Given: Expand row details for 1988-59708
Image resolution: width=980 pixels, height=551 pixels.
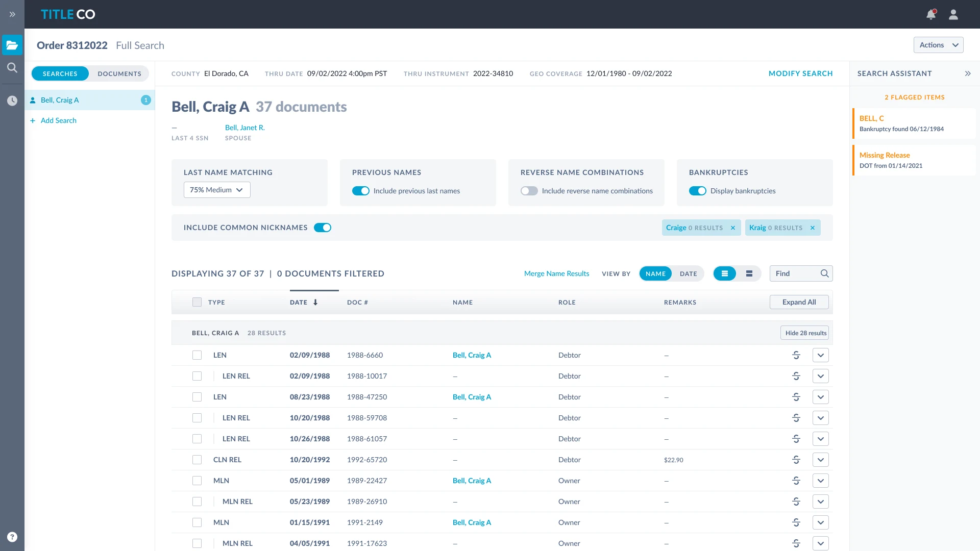Looking at the screenshot, I should pyautogui.click(x=821, y=418).
